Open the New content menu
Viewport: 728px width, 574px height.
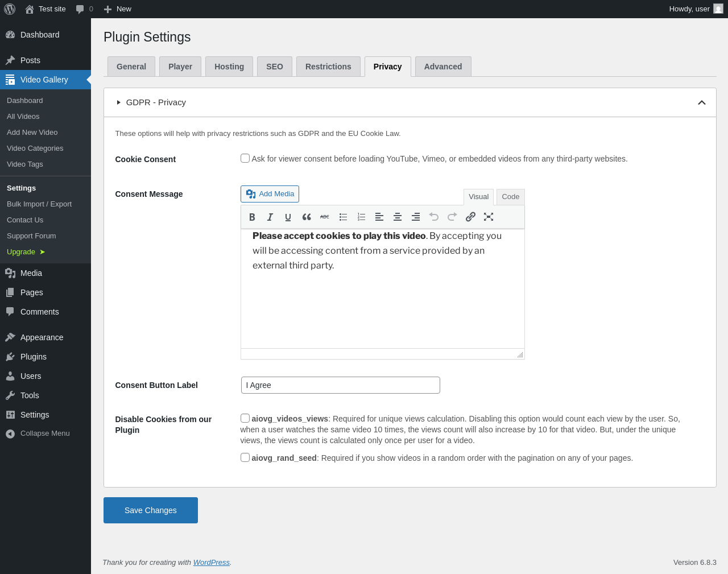[118, 9]
